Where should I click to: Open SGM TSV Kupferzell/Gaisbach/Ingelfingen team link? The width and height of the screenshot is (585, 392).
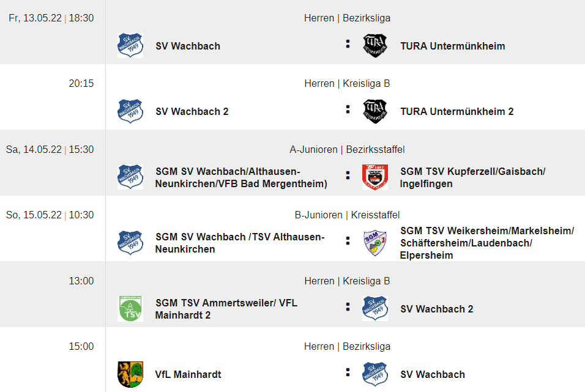[472, 177]
